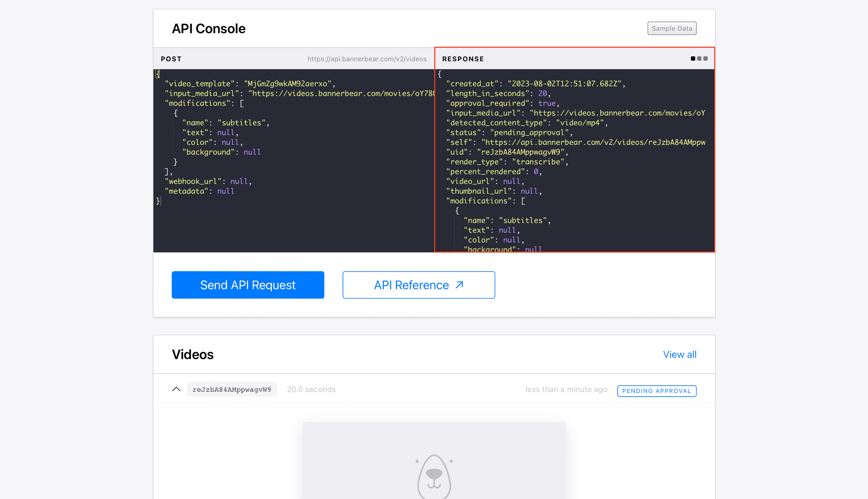Click the arrow icon on API Reference
The width and height of the screenshot is (868, 499).
(460, 285)
